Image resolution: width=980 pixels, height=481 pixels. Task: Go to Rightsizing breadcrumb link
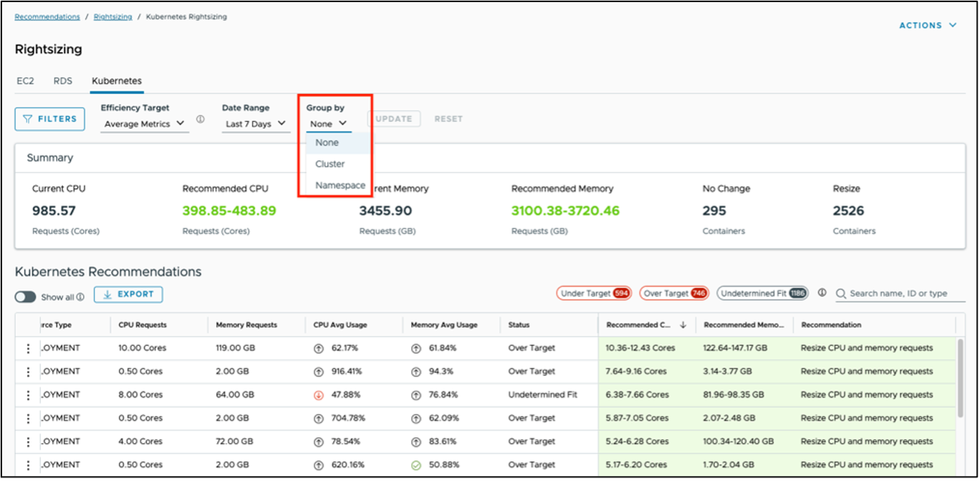113,16
